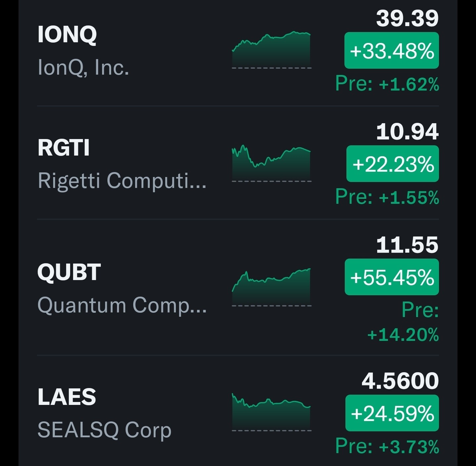Screen dimensions: 476x466
Task: Tap the QUBT +55.45% change badge
Action: [x=392, y=277]
